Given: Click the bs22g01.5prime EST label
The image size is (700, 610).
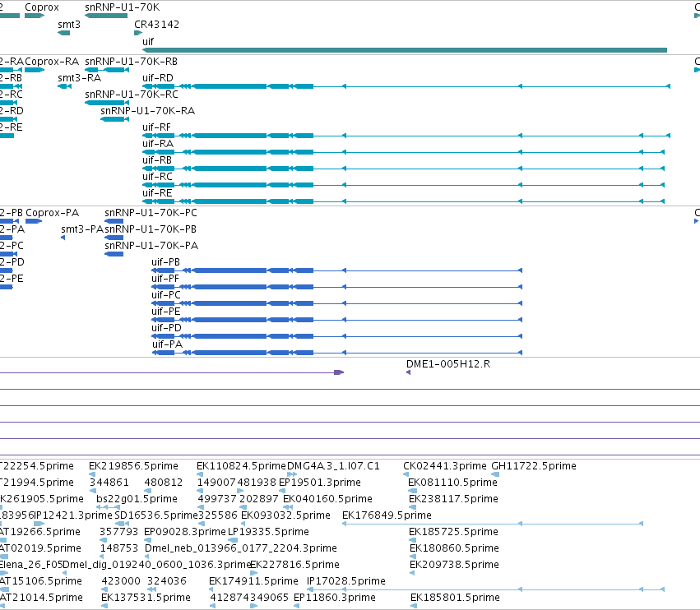Looking at the screenshot, I should click(137, 499).
